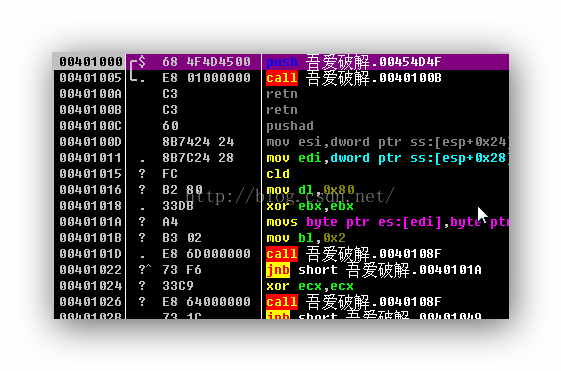Click the xor ebx,ebx instruction

(x=310, y=206)
